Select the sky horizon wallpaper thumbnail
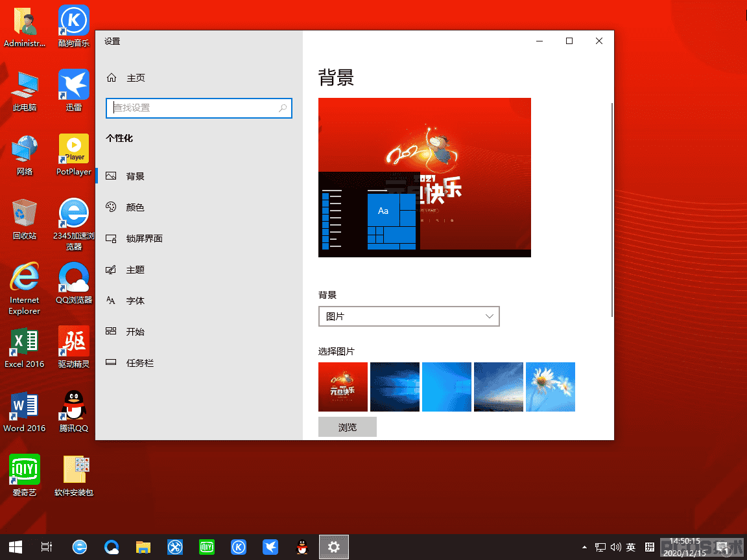Viewport: 747px width, 560px height. (x=499, y=387)
